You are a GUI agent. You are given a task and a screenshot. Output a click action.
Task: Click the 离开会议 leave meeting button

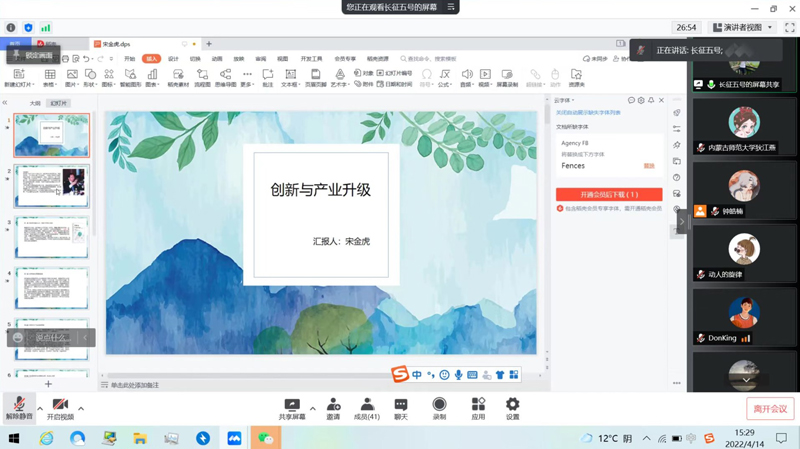(x=769, y=409)
